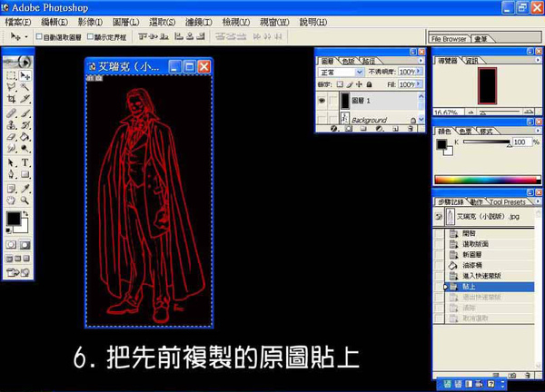The width and height of the screenshot is (545, 392).
Task: Create new layer via Layers panel icon
Action: tap(395, 129)
